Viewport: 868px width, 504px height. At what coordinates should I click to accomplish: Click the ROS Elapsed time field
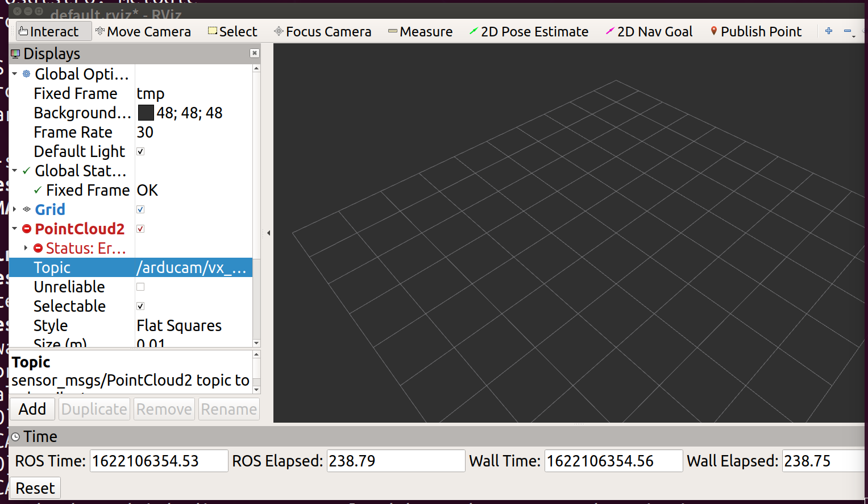coord(395,461)
